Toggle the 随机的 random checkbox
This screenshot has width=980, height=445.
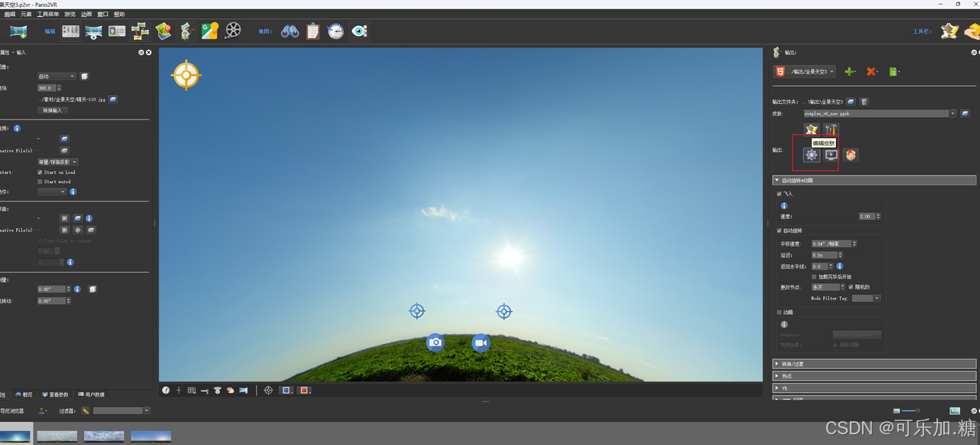coord(851,287)
